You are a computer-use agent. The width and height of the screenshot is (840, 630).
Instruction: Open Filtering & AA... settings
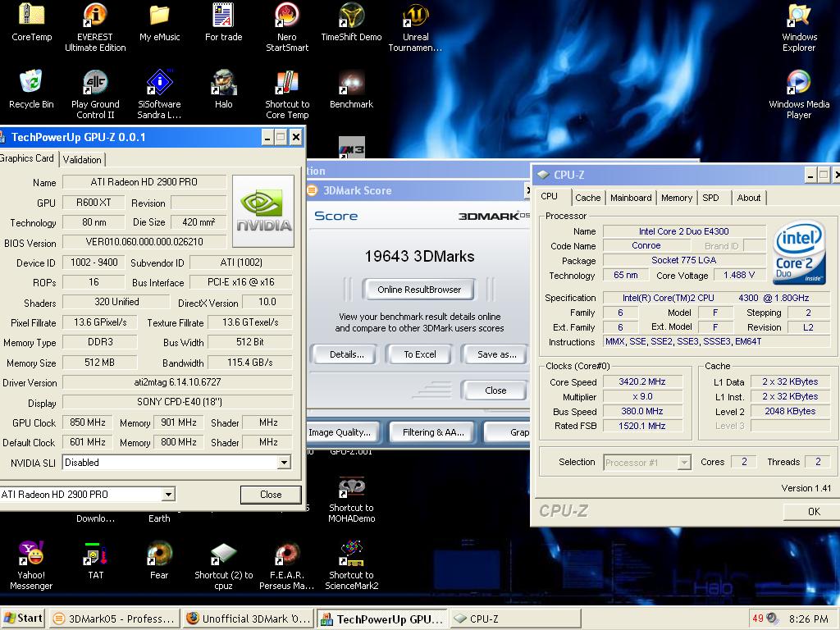pos(433,432)
